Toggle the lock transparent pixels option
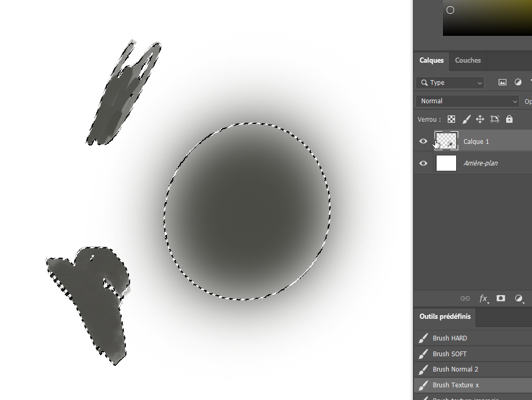This screenshot has height=400, width=532. (x=451, y=120)
